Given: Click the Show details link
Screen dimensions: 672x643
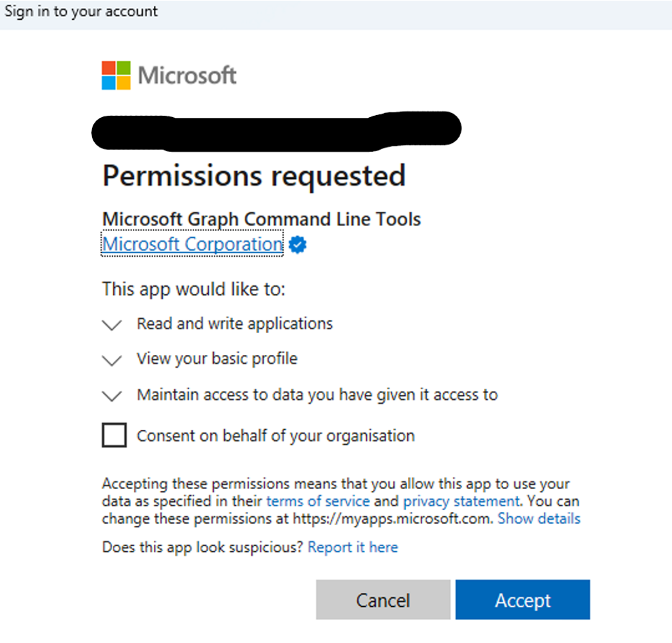Looking at the screenshot, I should [539, 519].
